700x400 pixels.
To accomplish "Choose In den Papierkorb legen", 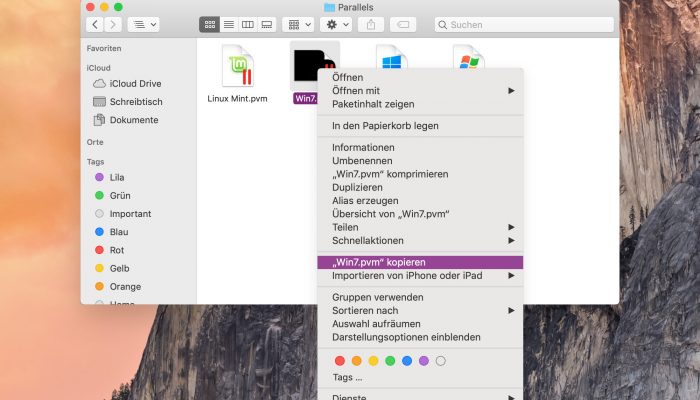I will pos(420,126).
